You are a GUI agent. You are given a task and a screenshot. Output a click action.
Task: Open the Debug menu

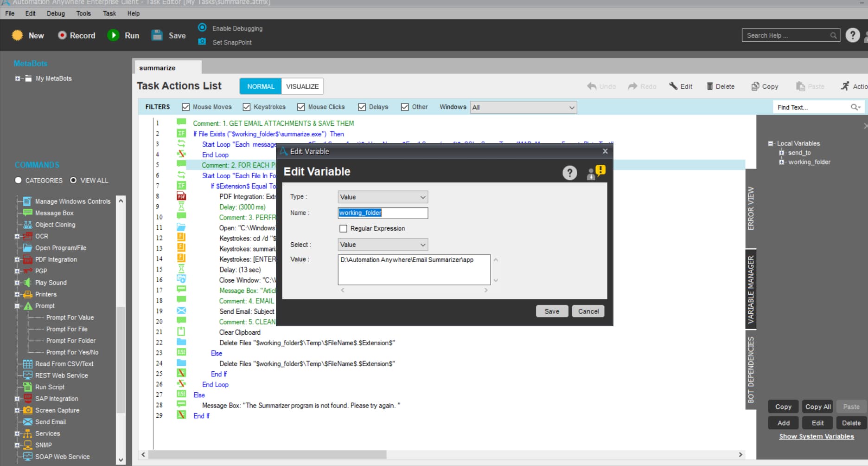click(x=56, y=13)
